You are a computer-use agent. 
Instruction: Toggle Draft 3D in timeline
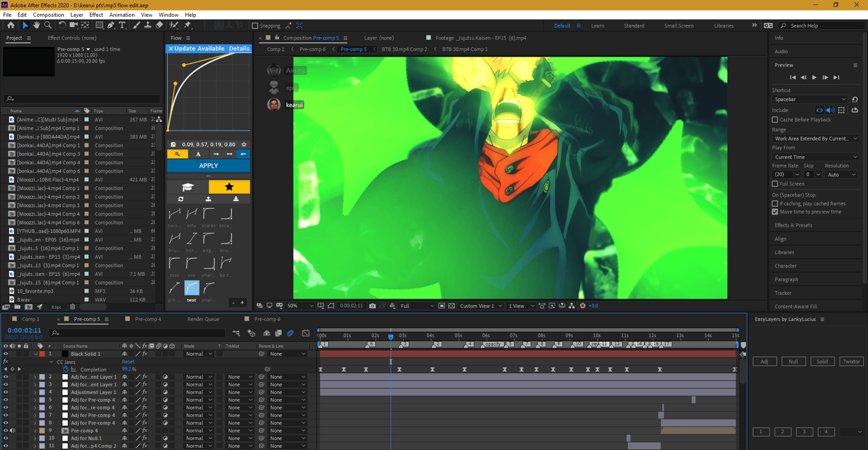(x=252, y=333)
